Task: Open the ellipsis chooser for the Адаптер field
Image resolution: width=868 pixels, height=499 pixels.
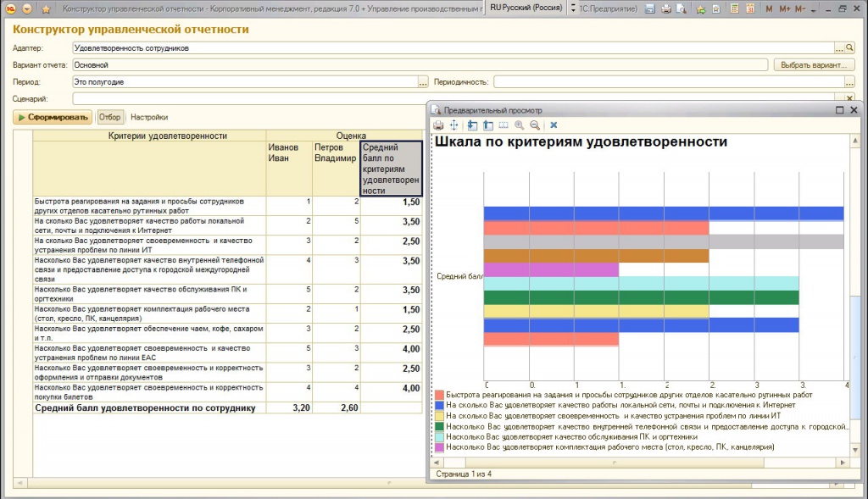Action: click(x=840, y=48)
